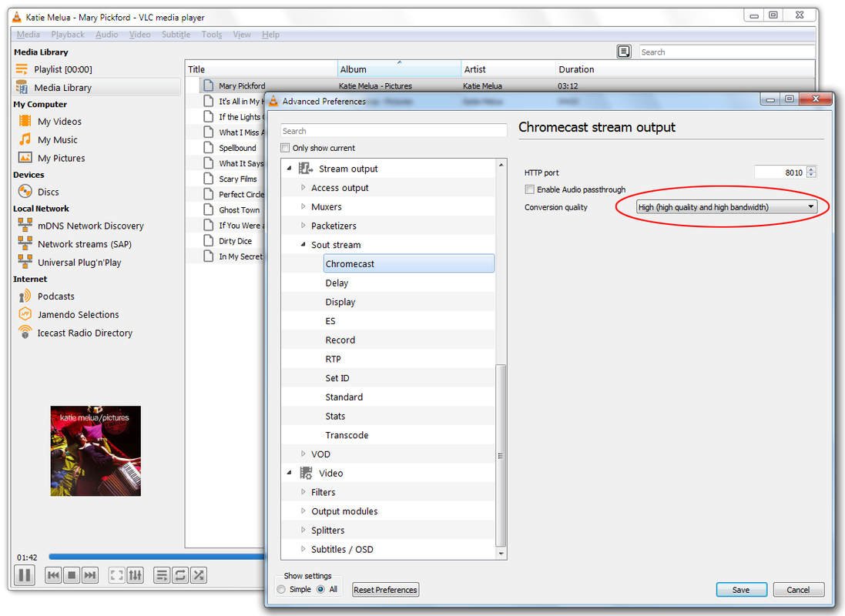Click the previous track button
This screenshot has width=845, height=616.
53,576
